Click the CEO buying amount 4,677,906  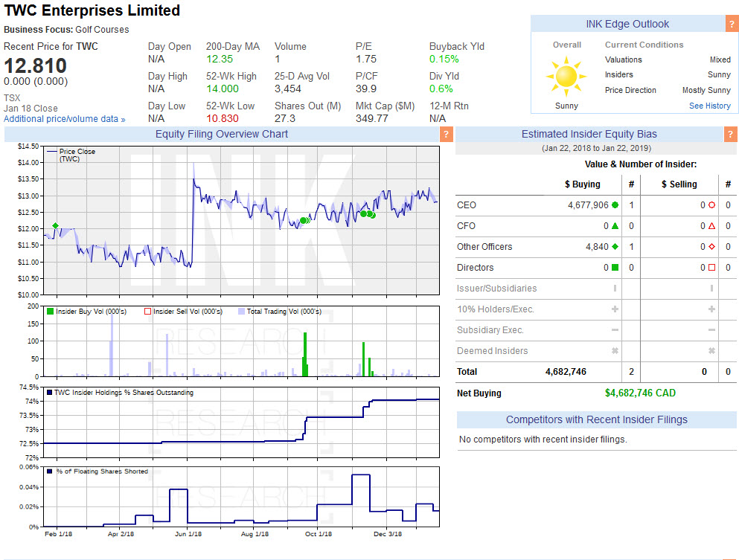(x=588, y=205)
